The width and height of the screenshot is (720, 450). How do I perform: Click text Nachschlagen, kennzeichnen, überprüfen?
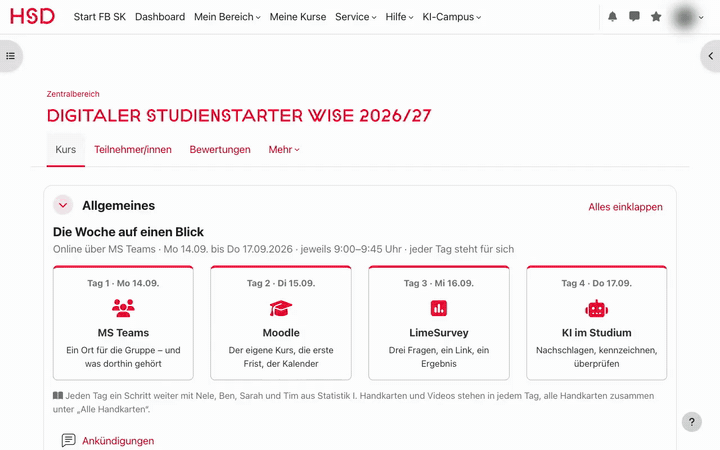[596, 357]
